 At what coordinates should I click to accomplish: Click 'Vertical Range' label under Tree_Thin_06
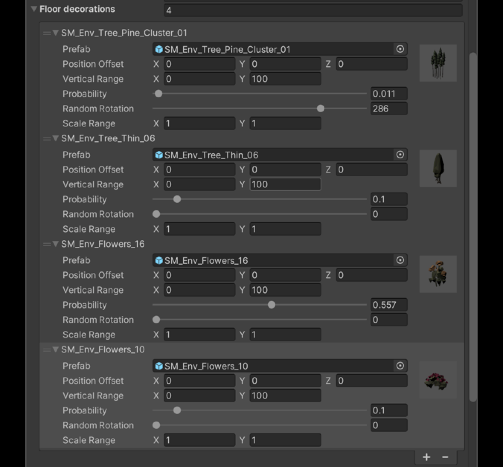(93, 185)
